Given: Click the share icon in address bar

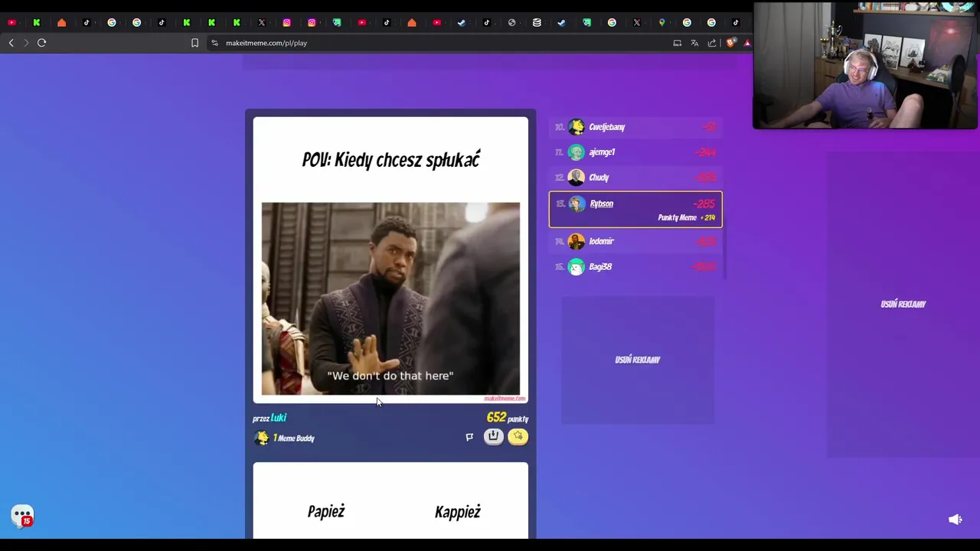Looking at the screenshot, I should [x=712, y=43].
